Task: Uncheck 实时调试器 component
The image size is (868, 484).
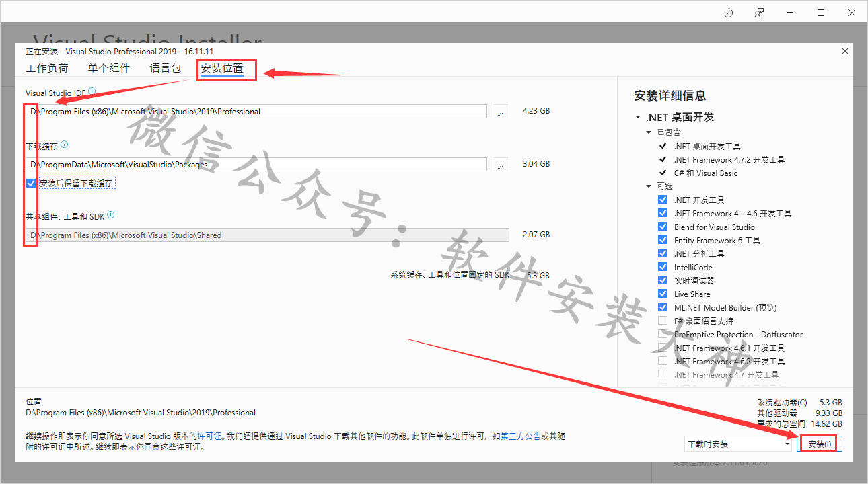Action: click(663, 280)
